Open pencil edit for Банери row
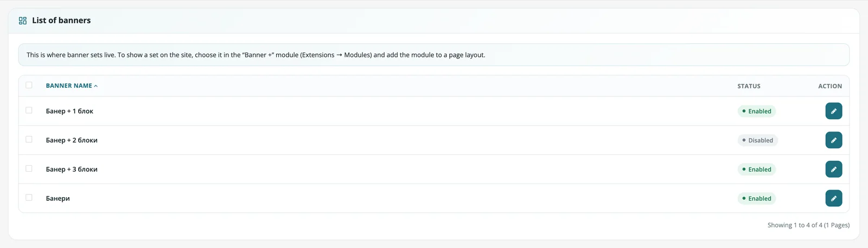This screenshot has height=248, width=868. pyautogui.click(x=834, y=198)
